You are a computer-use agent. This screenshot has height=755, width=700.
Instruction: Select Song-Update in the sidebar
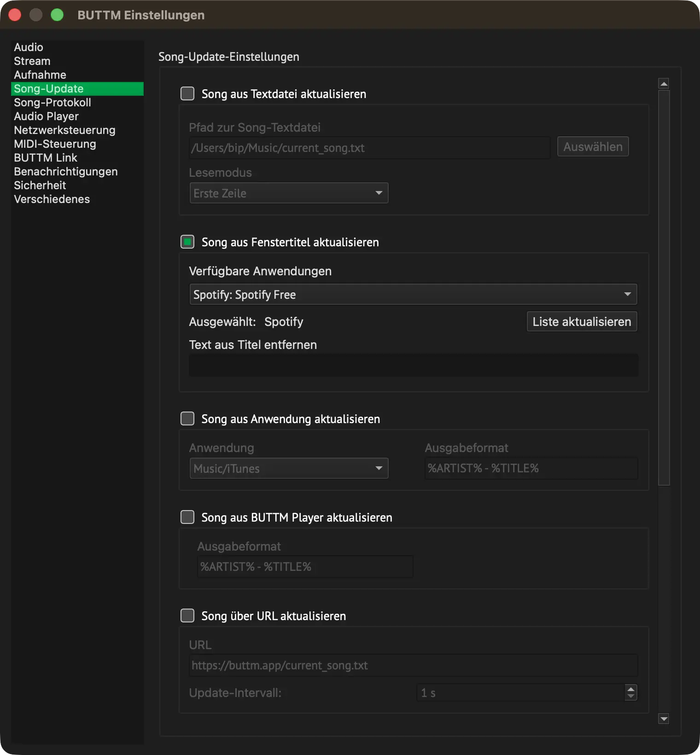77,89
